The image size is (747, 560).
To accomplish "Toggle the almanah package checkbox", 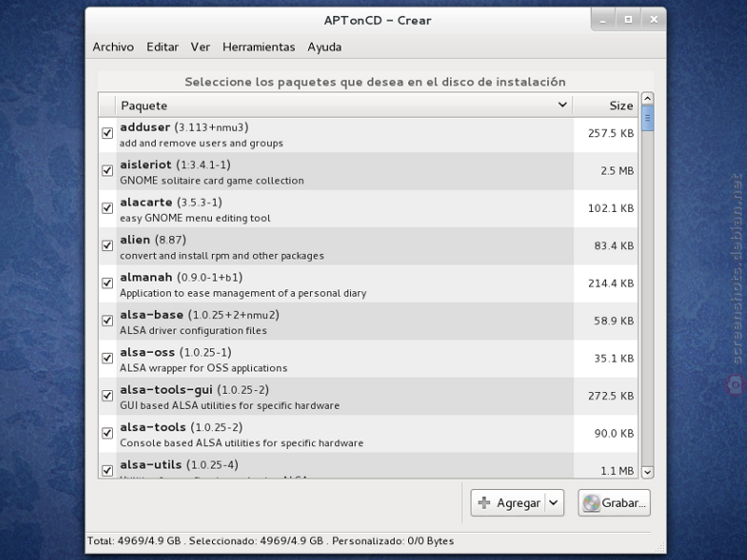I will pyautogui.click(x=107, y=284).
